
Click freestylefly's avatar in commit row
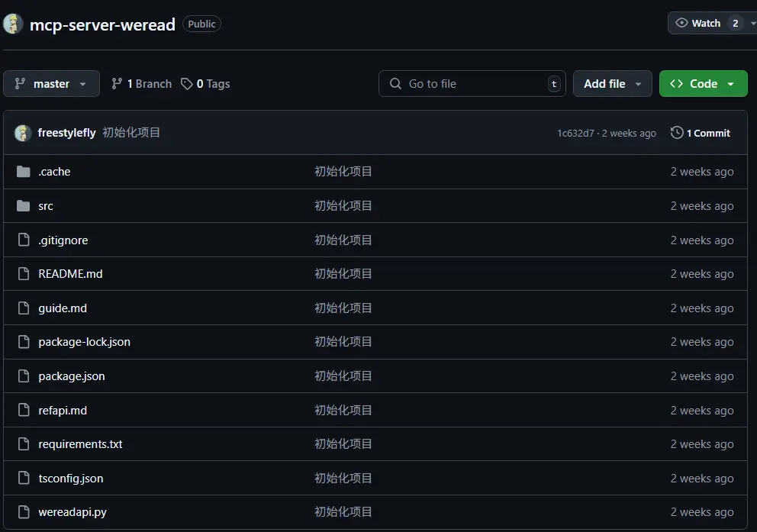coord(23,133)
